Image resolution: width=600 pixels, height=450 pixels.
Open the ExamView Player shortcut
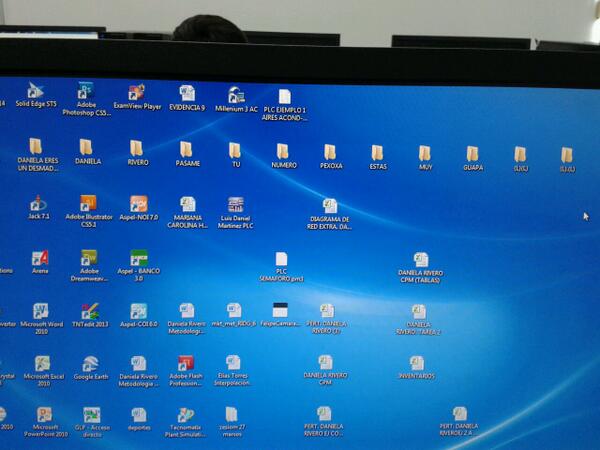pos(137,97)
